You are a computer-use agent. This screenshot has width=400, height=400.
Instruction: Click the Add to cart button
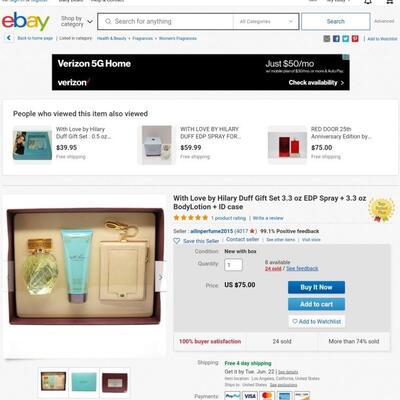316,304
